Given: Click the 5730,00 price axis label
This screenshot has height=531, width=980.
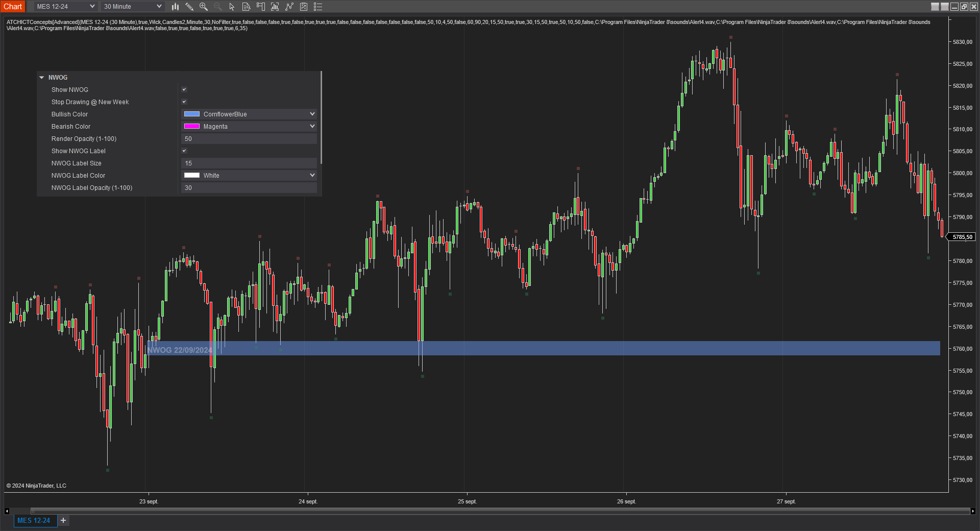Looking at the screenshot, I should 963,480.
